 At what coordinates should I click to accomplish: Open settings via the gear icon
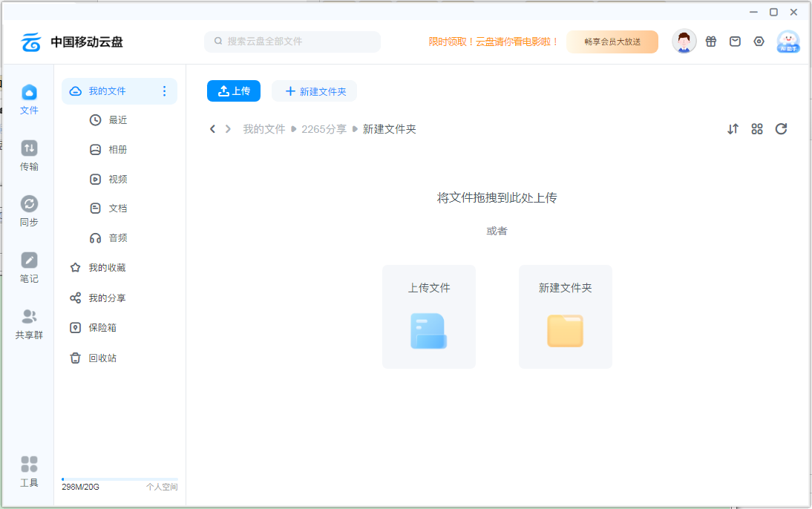tap(759, 42)
